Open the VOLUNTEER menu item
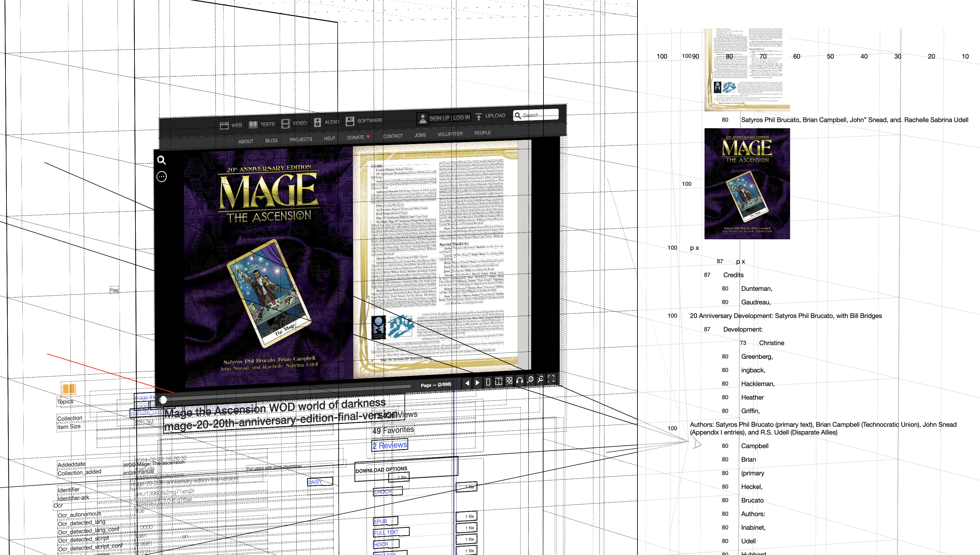The width and height of the screenshot is (980, 555). tap(450, 134)
